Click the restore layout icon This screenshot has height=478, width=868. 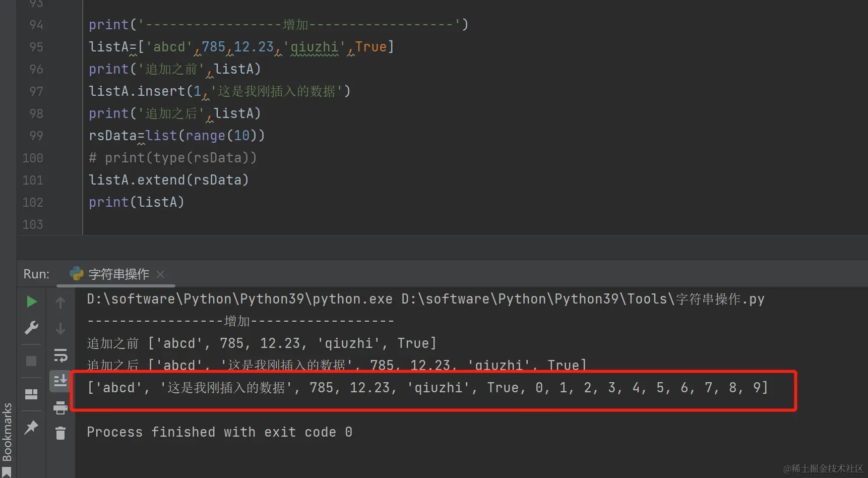(x=31, y=394)
